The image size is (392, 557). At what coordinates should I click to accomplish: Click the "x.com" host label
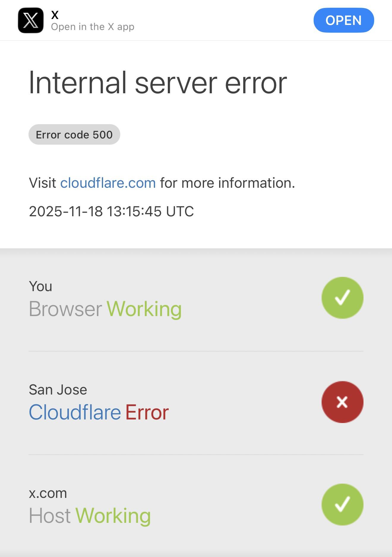pos(48,493)
